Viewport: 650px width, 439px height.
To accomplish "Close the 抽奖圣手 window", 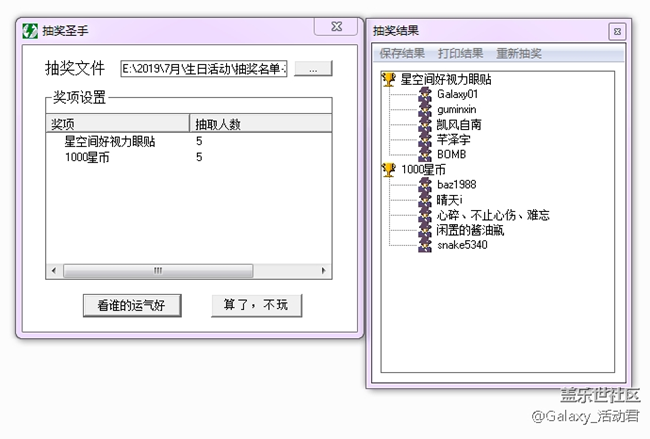I will [336, 27].
